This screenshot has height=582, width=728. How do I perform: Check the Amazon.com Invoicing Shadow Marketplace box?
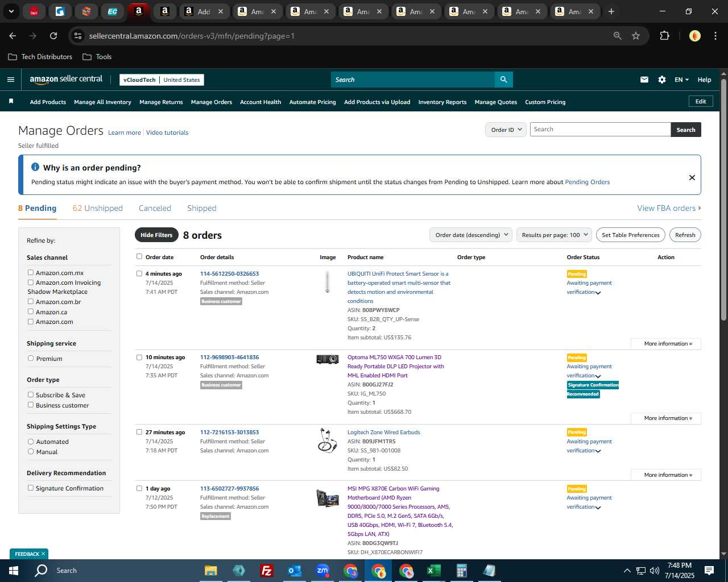tap(31, 282)
